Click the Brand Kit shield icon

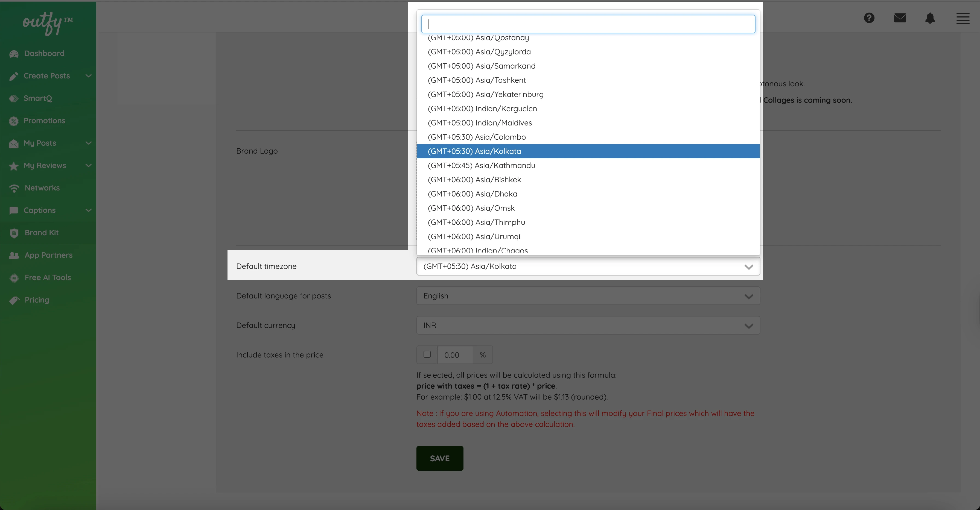[14, 233]
